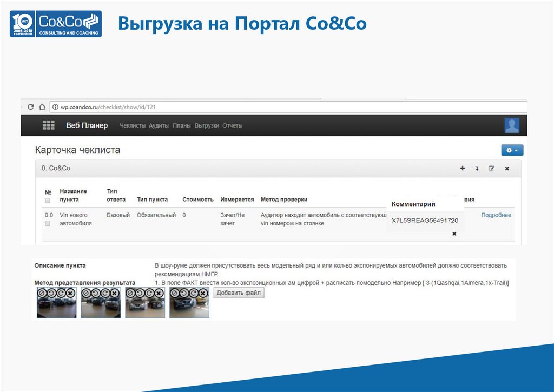Click the apps grid icon in the navbar
554x392 pixels.
[x=48, y=124]
